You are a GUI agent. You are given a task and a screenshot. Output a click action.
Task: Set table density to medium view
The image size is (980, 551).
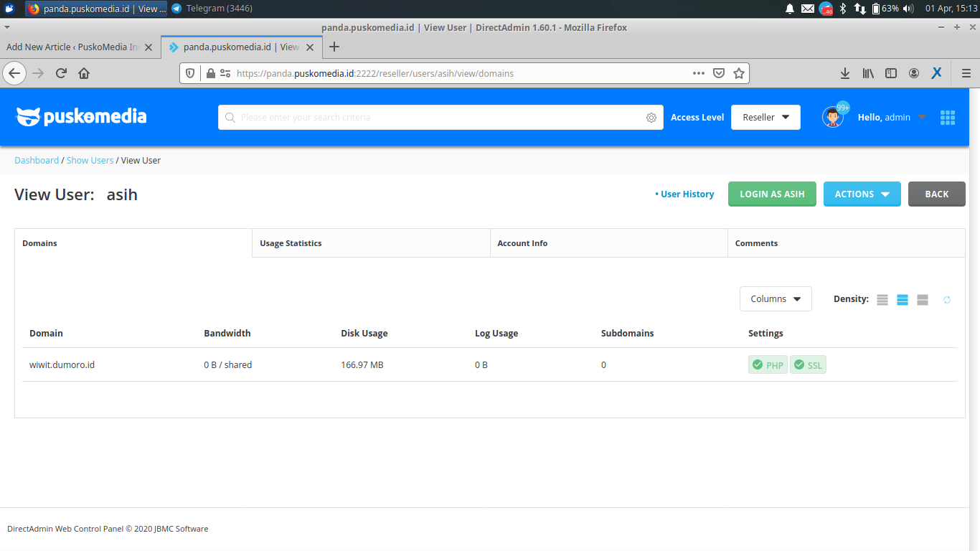click(902, 299)
